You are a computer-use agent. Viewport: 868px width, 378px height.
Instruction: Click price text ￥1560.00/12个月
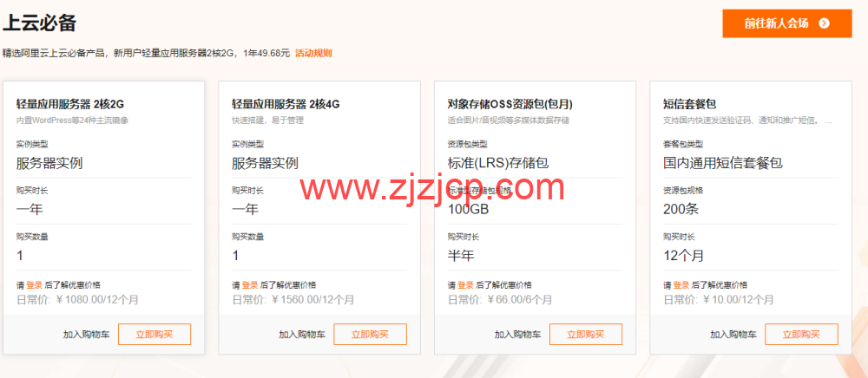pyautogui.click(x=312, y=300)
